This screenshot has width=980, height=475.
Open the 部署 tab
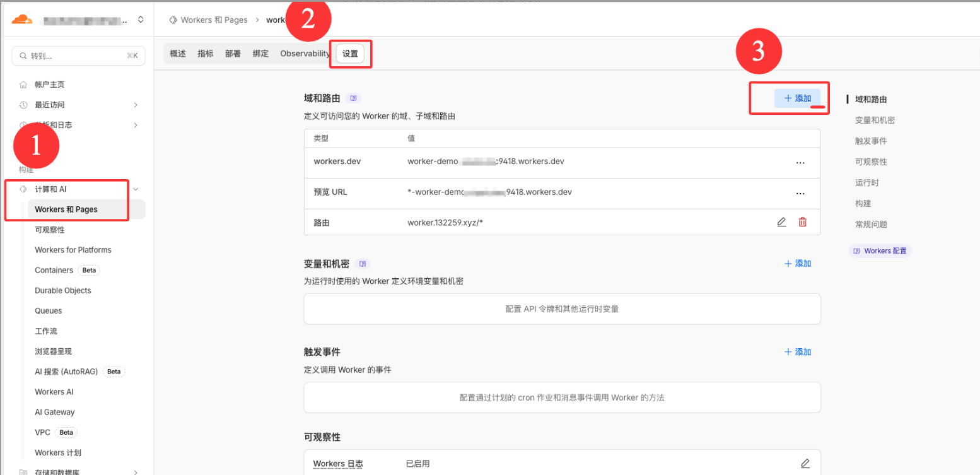(x=233, y=54)
